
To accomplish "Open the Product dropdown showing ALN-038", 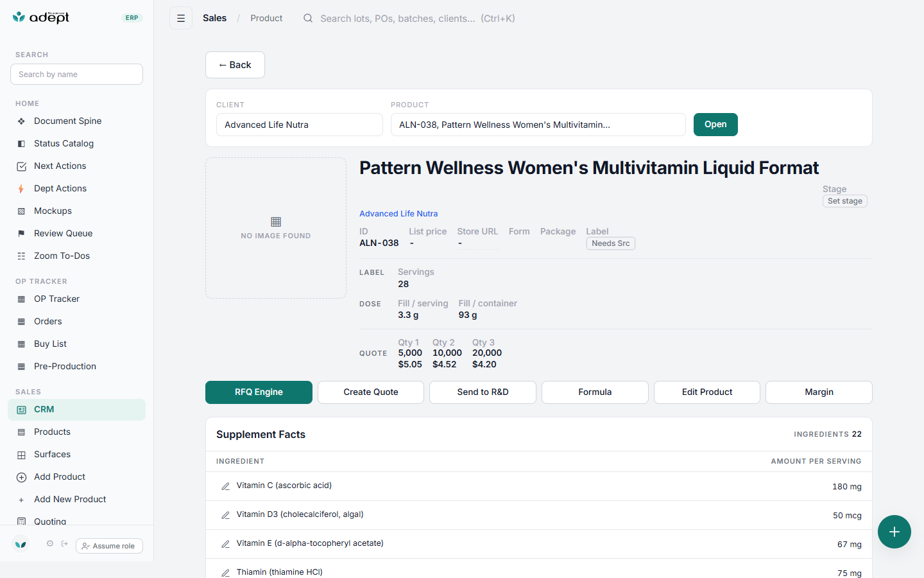I will pyautogui.click(x=538, y=125).
